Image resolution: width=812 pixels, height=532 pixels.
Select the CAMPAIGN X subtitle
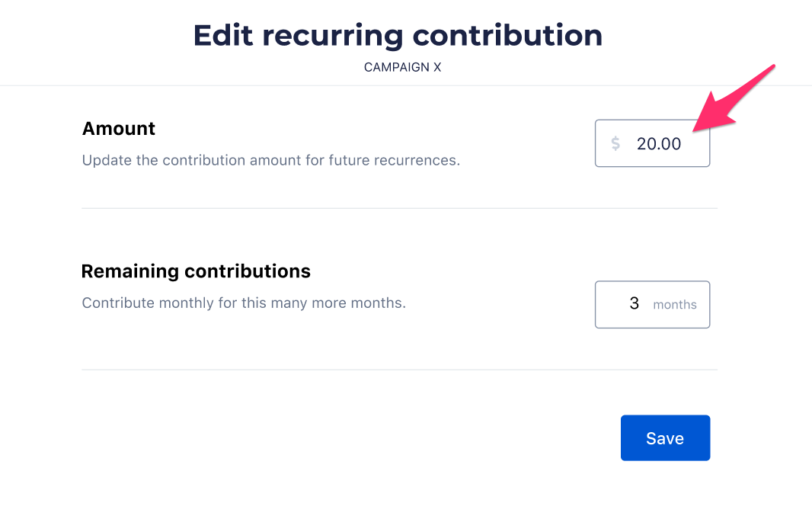(x=402, y=67)
